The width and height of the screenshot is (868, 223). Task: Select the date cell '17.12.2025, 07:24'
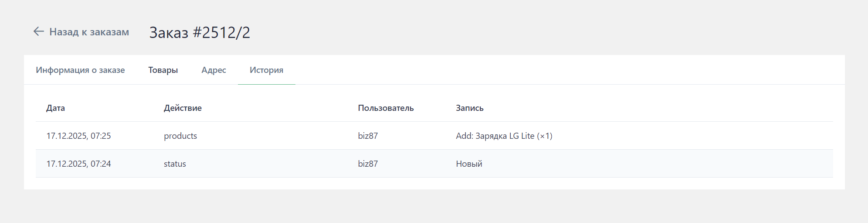(x=78, y=164)
